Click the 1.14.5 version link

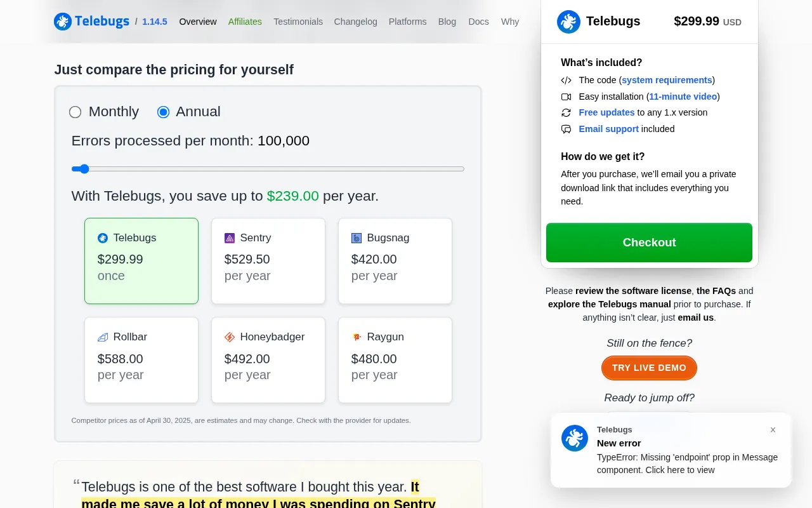pyautogui.click(x=155, y=22)
